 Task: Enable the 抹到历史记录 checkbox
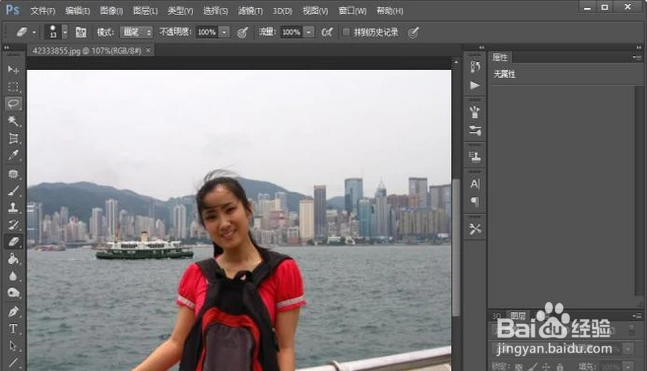(x=346, y=32)
